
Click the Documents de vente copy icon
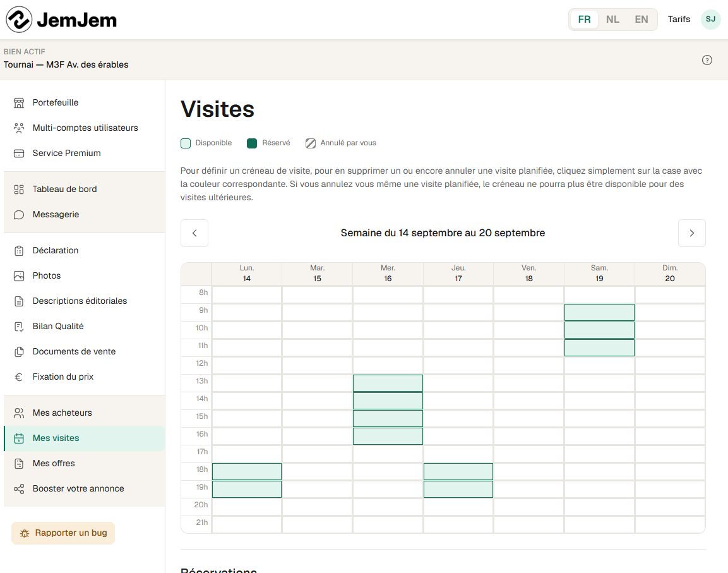pos(18,352)
